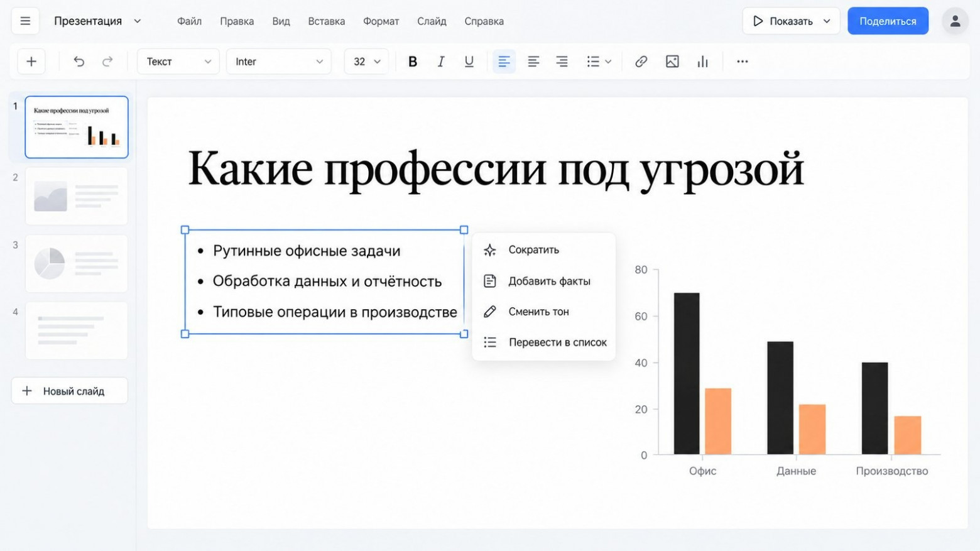Add a slide with Новый слайд

[x=70, y=391]
